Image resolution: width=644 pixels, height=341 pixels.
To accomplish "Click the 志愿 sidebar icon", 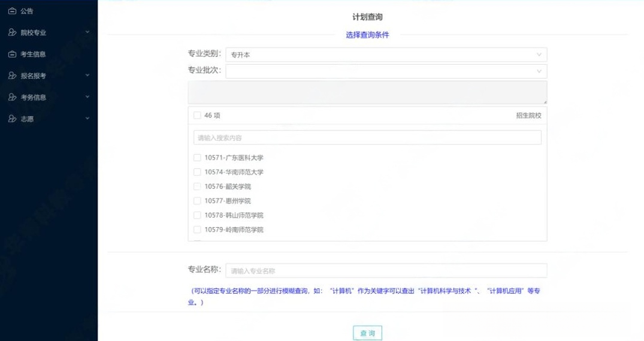I will click(12, 119).
